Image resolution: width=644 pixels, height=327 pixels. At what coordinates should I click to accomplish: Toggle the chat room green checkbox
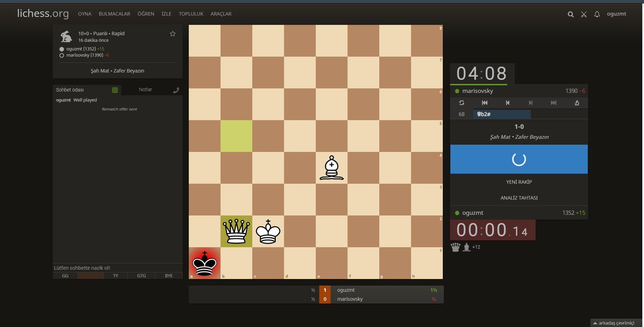[x=115, y=90]
